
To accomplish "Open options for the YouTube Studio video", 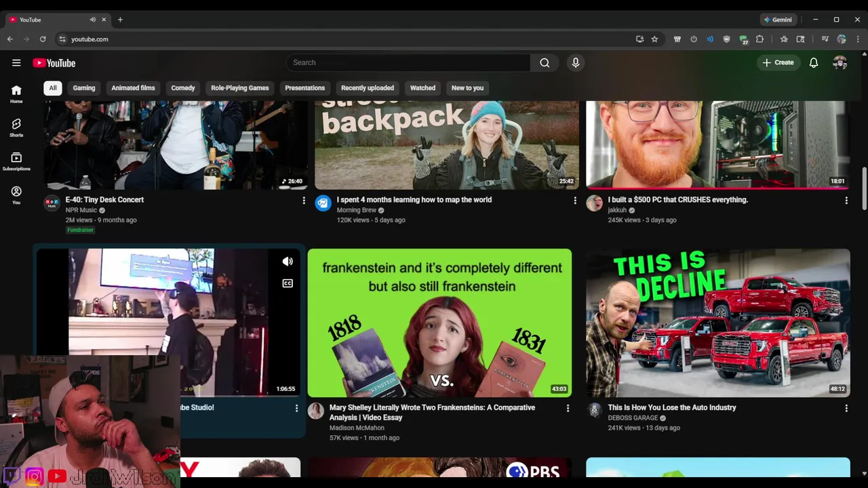I will pos(296,408).
